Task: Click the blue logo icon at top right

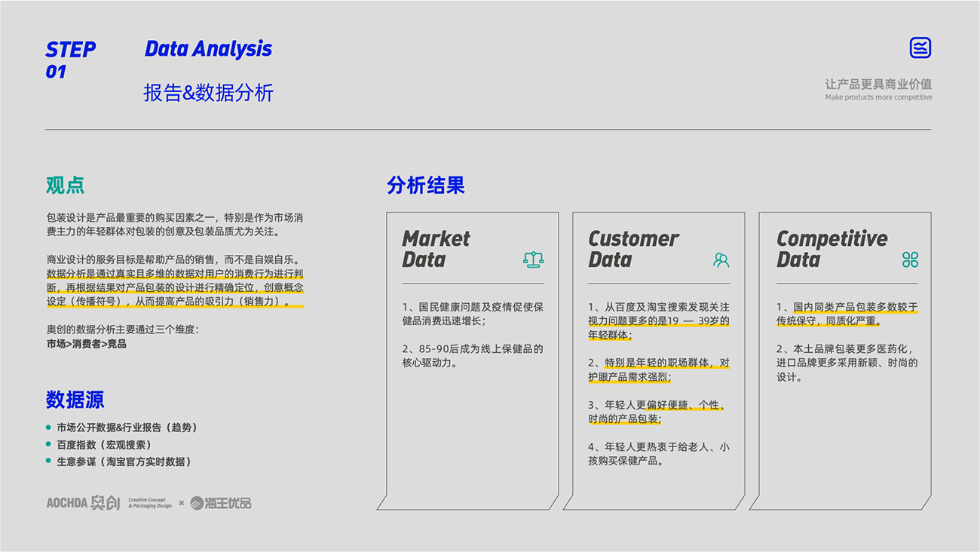Action: tap(920, 48)
